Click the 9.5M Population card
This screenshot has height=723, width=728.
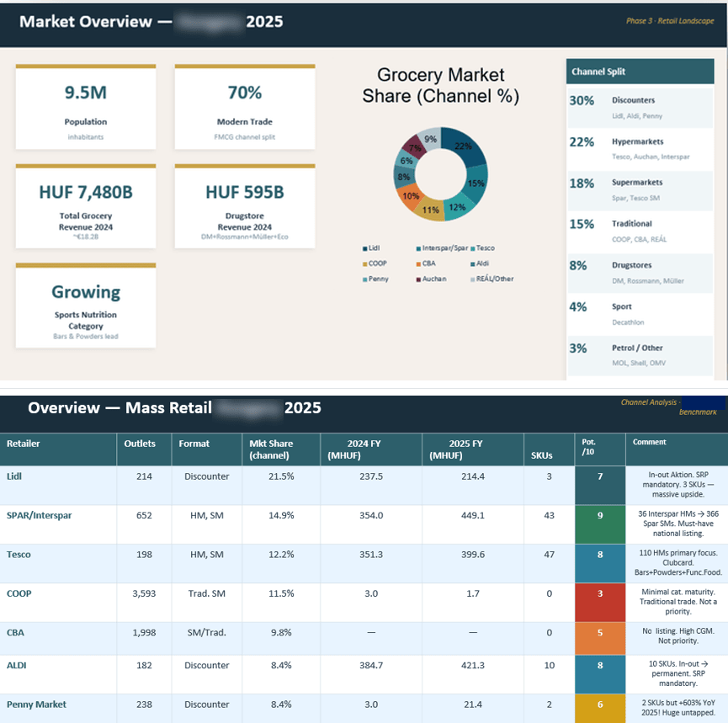[x=86, y=107]
